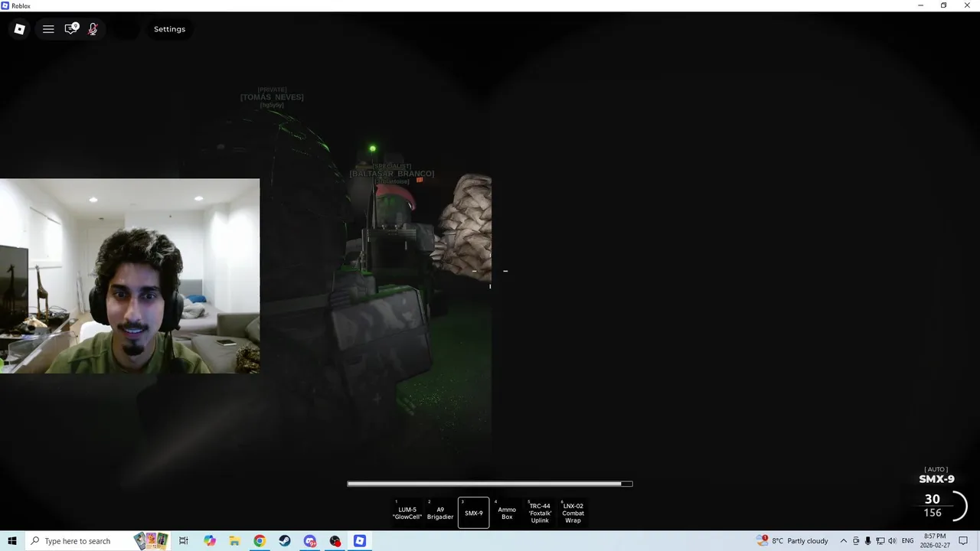Click the TOMAS_NEVES player nametag
Viewport: 980px width, 551px height.
click(272, 97)
